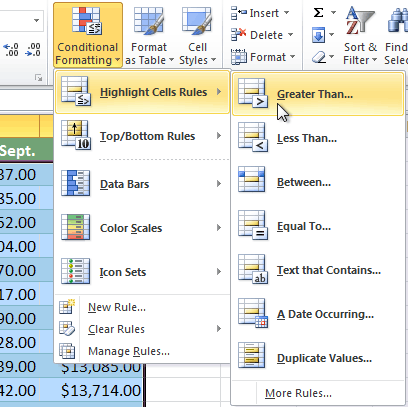Expand the Delete cells dropdown arrow
Screen dimensions: 408x407
tap(290, 35)
